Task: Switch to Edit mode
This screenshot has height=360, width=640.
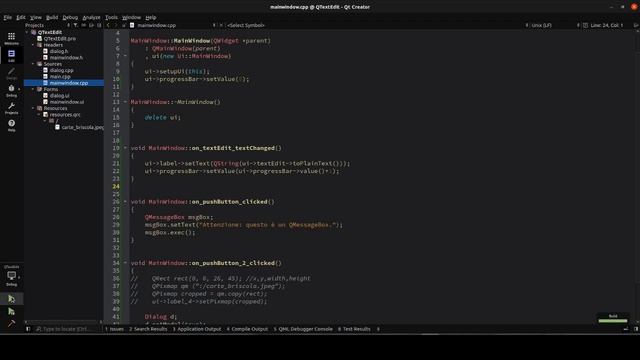Action: (x=11, y=56)
